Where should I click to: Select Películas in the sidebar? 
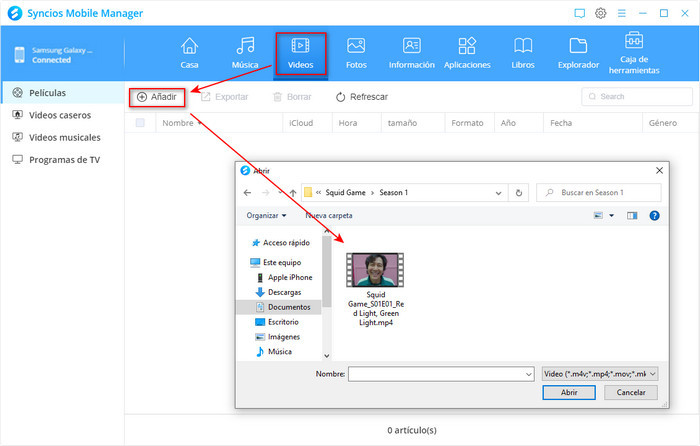coord(62,93)
